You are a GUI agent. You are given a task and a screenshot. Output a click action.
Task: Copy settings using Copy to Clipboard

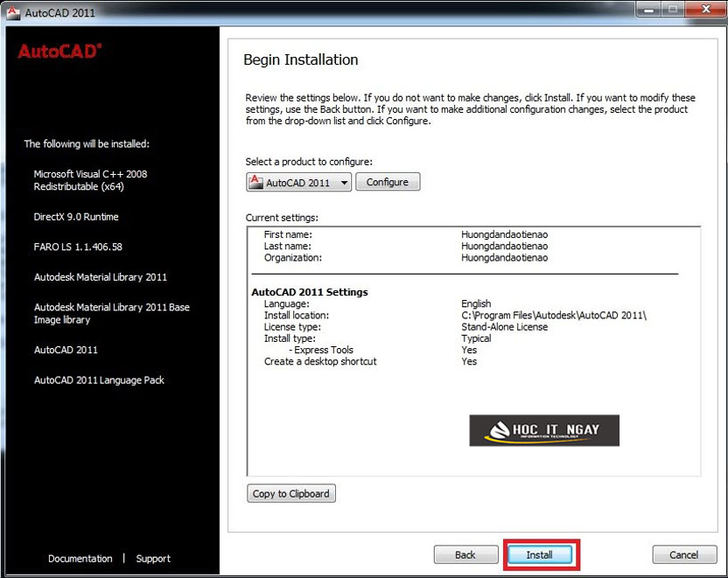291,493
